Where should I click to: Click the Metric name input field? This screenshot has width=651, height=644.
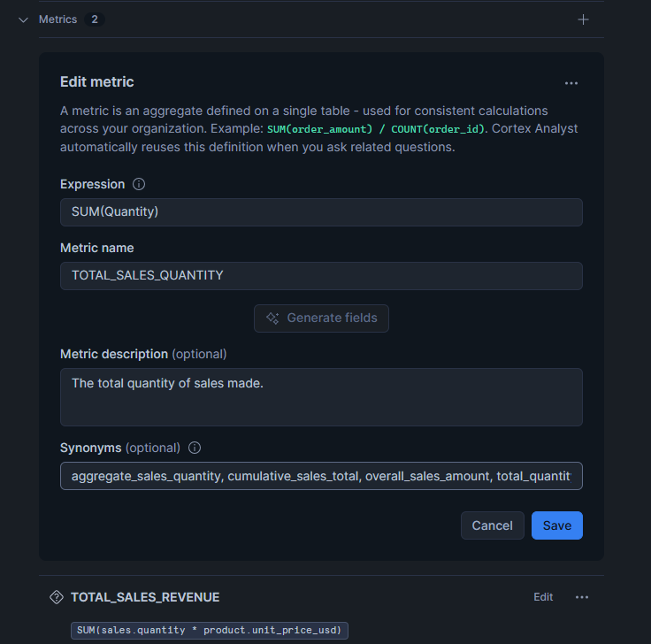click(321, 276)
